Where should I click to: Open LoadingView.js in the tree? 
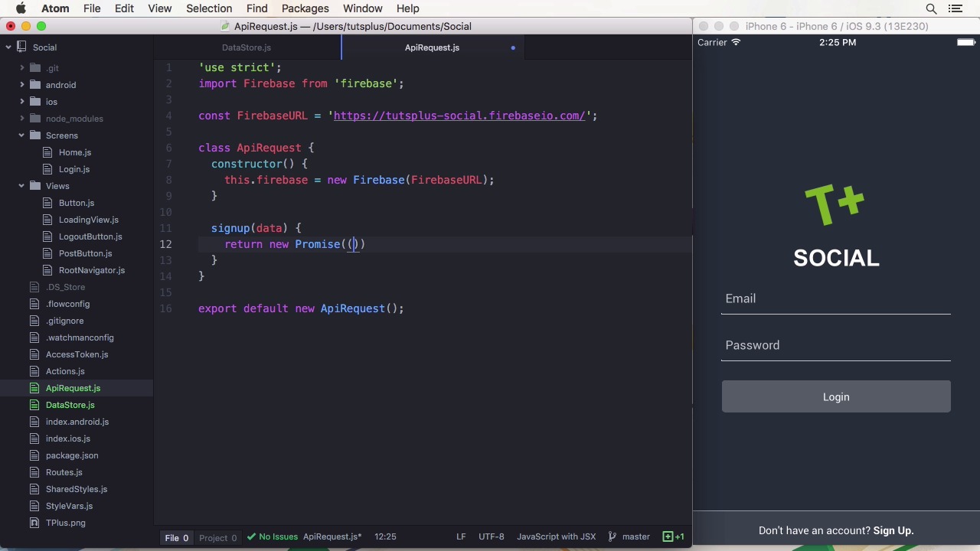(x=88, y=220)
